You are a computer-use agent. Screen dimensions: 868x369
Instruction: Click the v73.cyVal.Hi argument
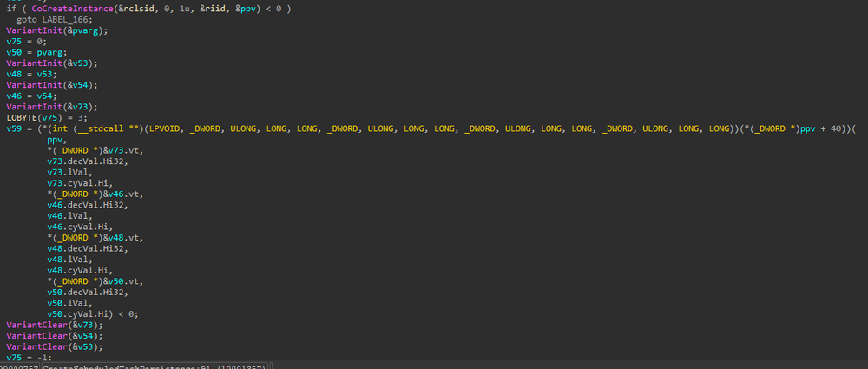click(x=80, y=183)
